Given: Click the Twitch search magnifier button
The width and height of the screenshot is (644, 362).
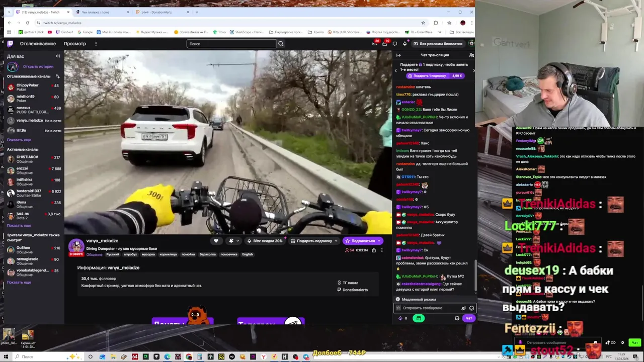Looking at the screenshot, I should click(281, 44).
